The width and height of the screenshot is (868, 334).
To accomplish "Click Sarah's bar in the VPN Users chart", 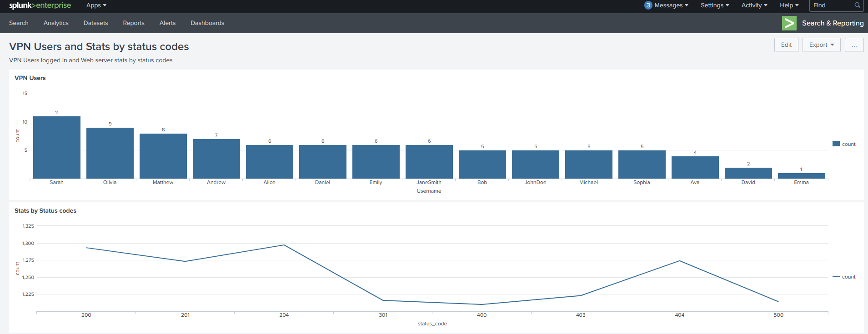I will click(57, 148).
